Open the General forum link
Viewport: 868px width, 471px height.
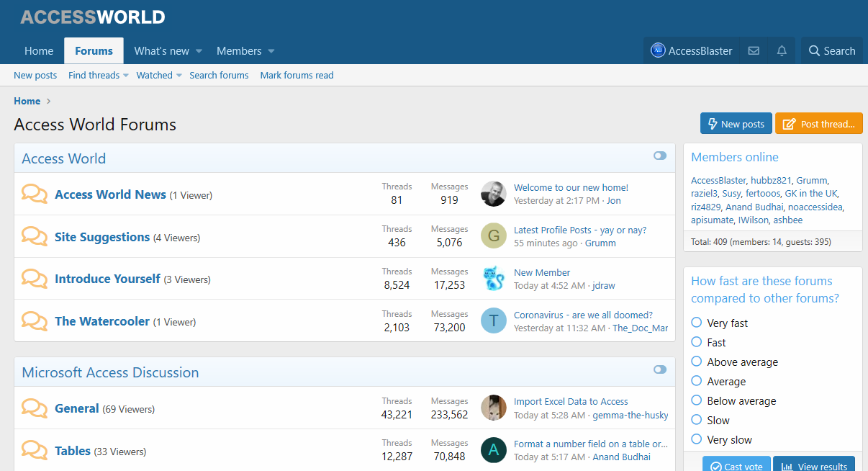pos(77,408)
